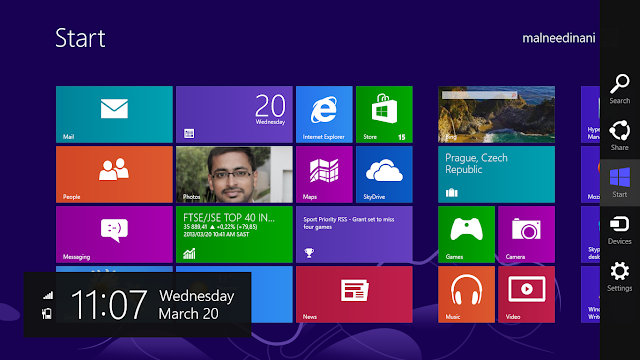
Task: Open the Devices charm
Action: click(620, 230)
